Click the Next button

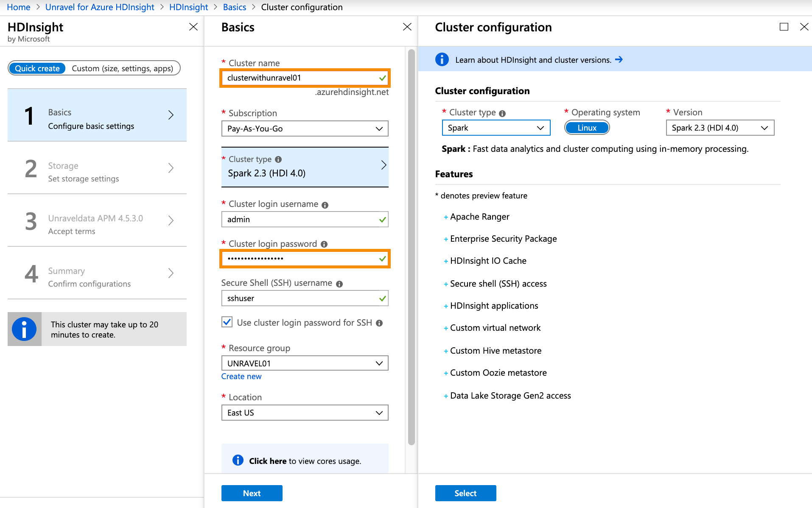pyautogui.click(x=252, y=493)
